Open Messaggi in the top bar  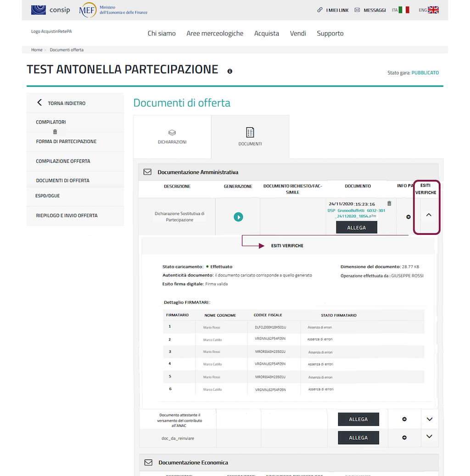370,10
